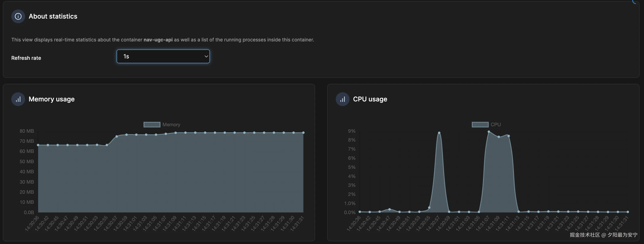
Task: Click the About statistics heading
Action: point(53,17)
